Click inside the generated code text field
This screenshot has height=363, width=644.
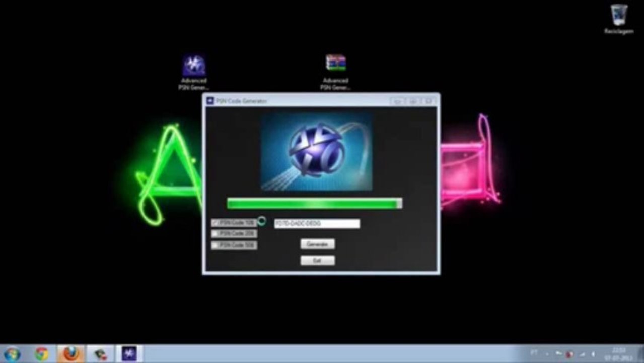[x=317, y=223]
